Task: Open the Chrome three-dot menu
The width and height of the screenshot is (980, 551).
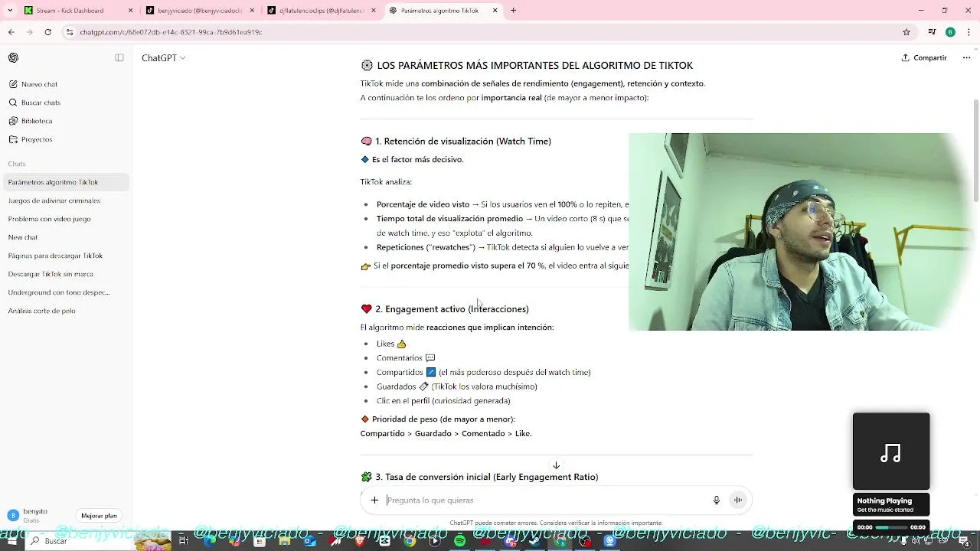Action: 969,32
